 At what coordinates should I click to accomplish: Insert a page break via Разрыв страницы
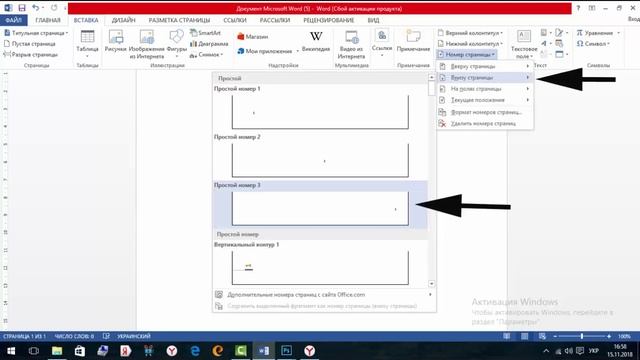31,54
